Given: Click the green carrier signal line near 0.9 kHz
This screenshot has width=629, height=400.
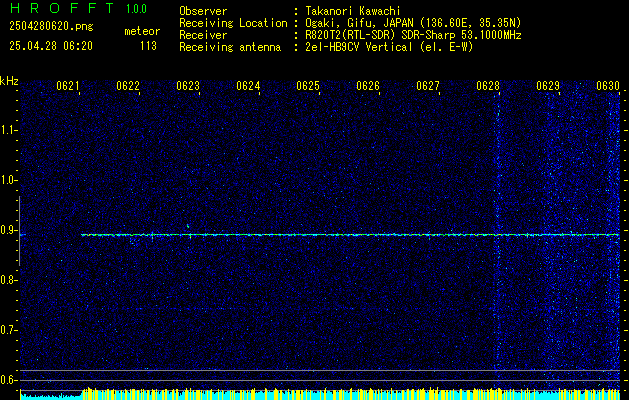Looking at the screenshot, I should click(x=350, y=235).
